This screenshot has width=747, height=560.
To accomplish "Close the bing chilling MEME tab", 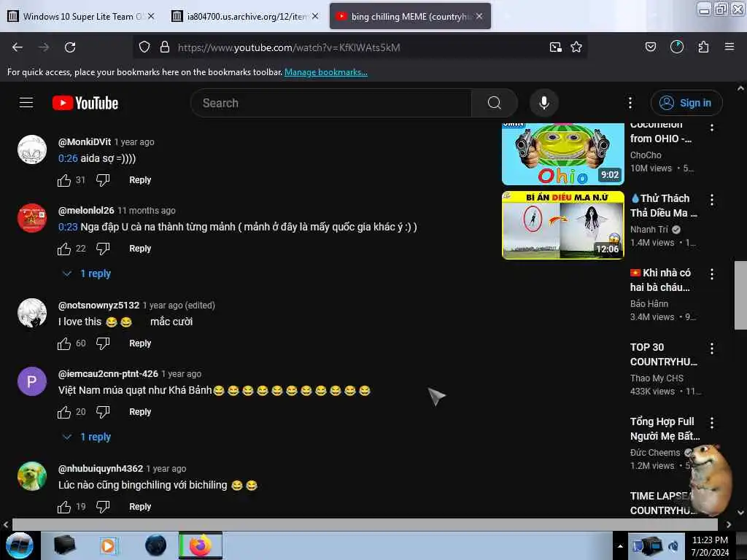I will pos(479,16).
